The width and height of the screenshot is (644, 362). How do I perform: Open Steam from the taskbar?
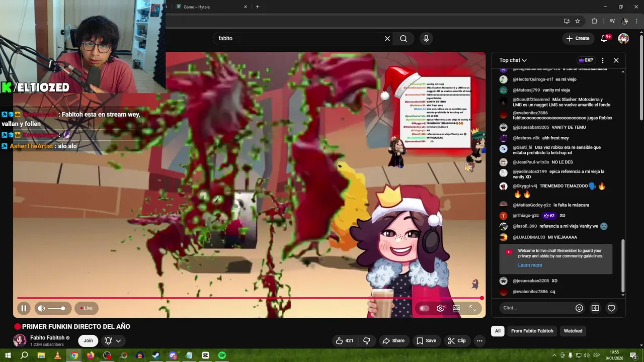(x=156, y=355)
